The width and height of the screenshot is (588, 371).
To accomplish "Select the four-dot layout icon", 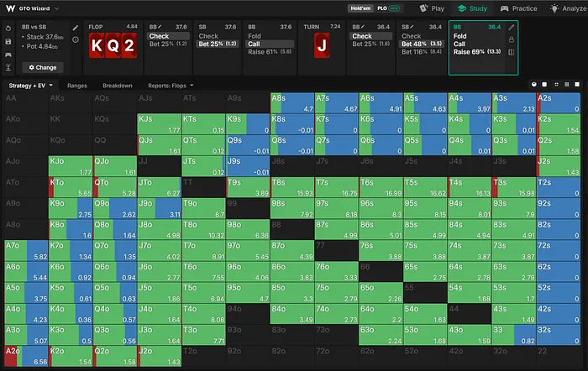I will pos(556,84).
